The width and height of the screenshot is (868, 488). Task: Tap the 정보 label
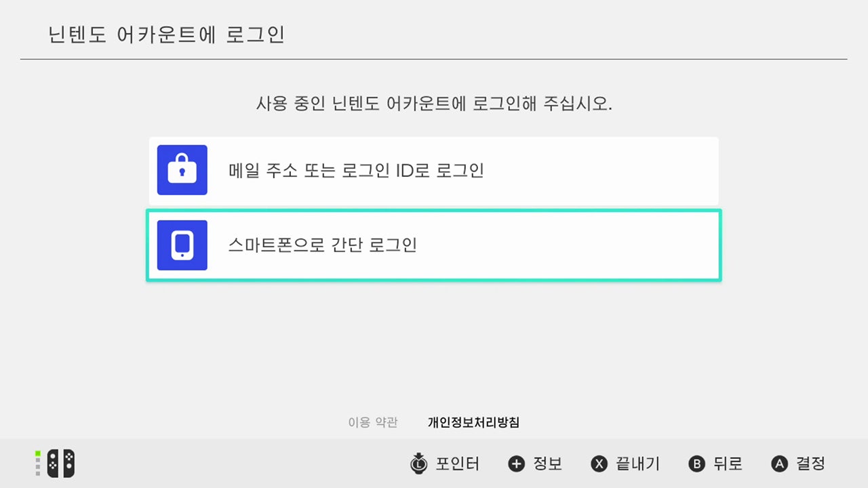[547, 464]
